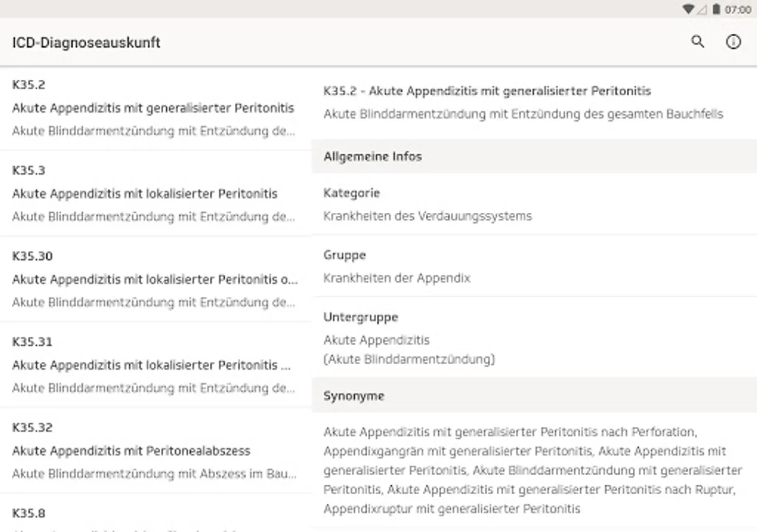Click the K35.2 detail heading

click(487, 91)
